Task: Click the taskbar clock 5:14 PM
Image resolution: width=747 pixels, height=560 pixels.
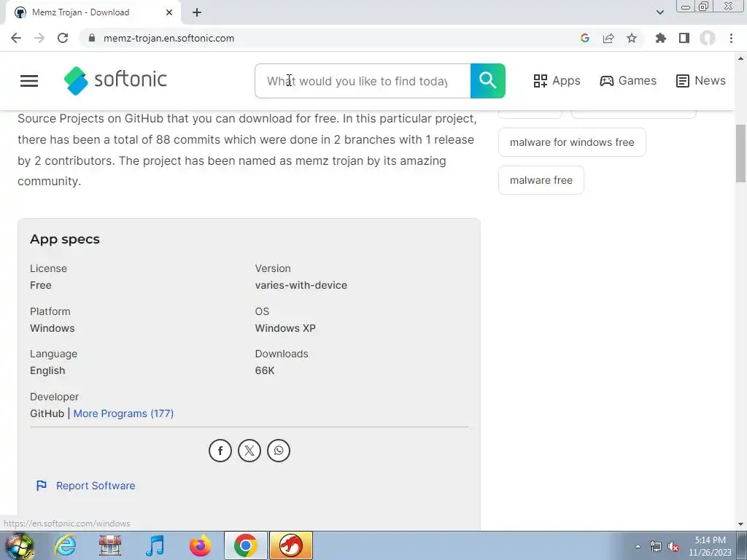Action: click(710, 540)
